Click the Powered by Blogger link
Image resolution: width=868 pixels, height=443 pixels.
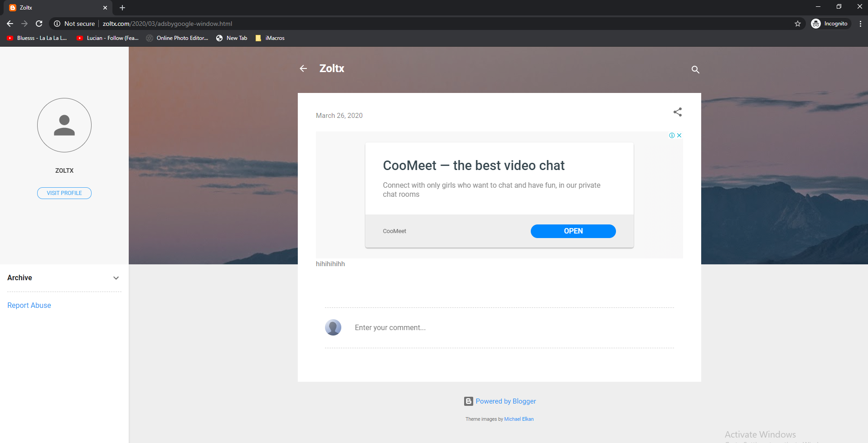point(506,401)
